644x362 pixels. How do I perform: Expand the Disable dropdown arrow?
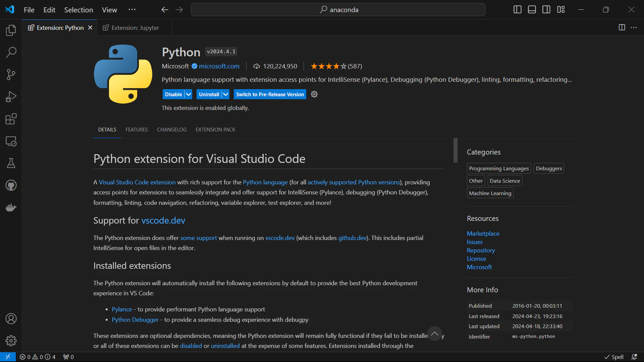coord(189,95)
